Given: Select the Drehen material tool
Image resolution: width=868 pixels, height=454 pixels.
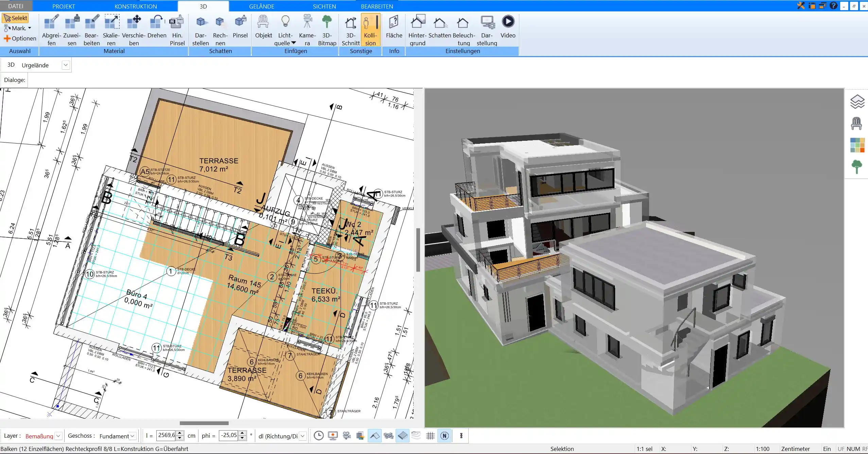Looking at the screenshot, I should click(x=157, y=27).
